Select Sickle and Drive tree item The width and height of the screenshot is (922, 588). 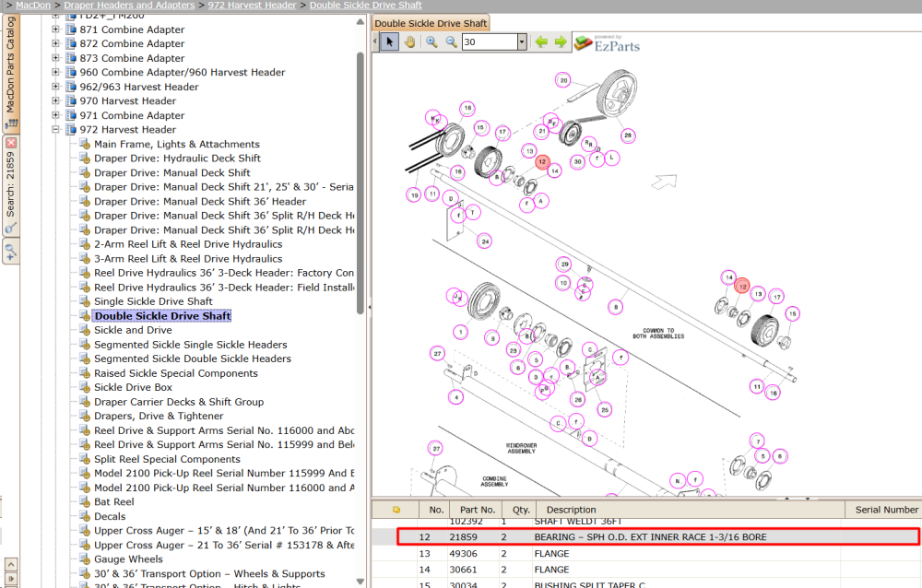pyautogui.click(x=133, y=330)
